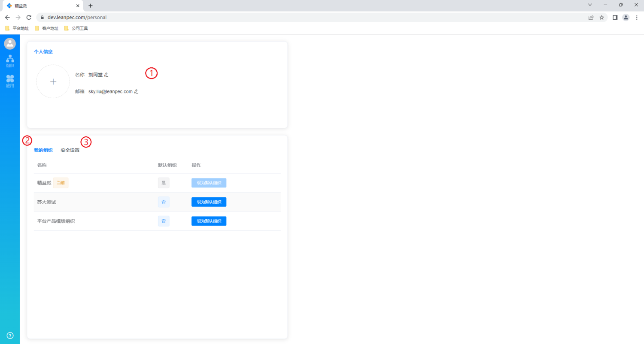This screenshot has width=644, height=344.
Task: Reload the page
Action: click(29, 18)
